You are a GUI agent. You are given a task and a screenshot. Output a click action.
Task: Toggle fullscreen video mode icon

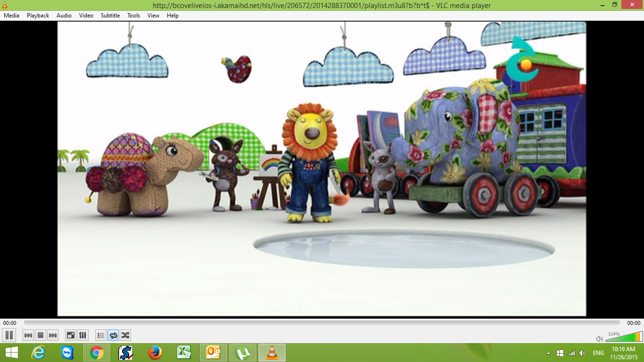pos(70,335)
